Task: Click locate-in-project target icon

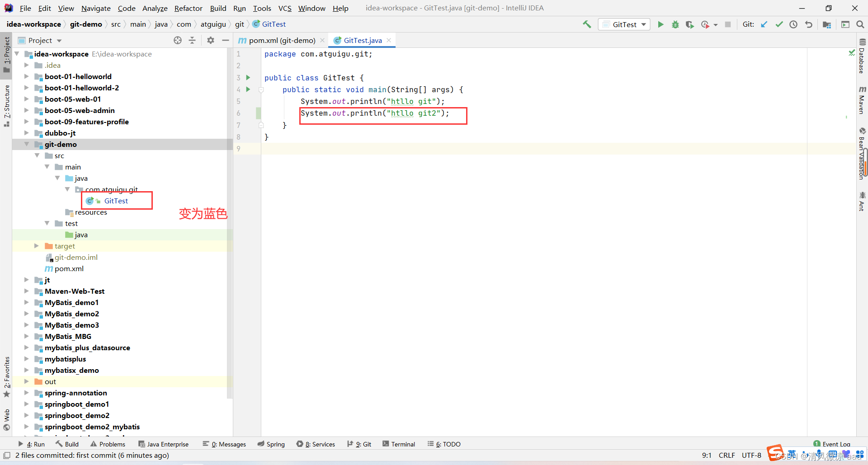Action: click(178, 40)
